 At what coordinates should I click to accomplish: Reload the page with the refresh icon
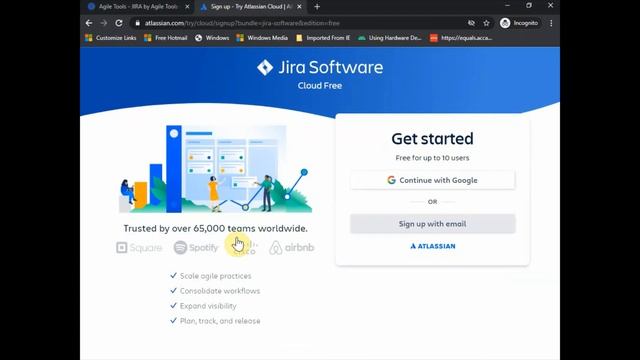[x=119, y=23]
